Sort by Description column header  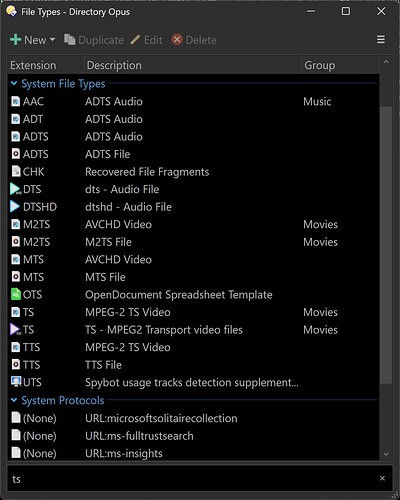[x=193, y=65]
